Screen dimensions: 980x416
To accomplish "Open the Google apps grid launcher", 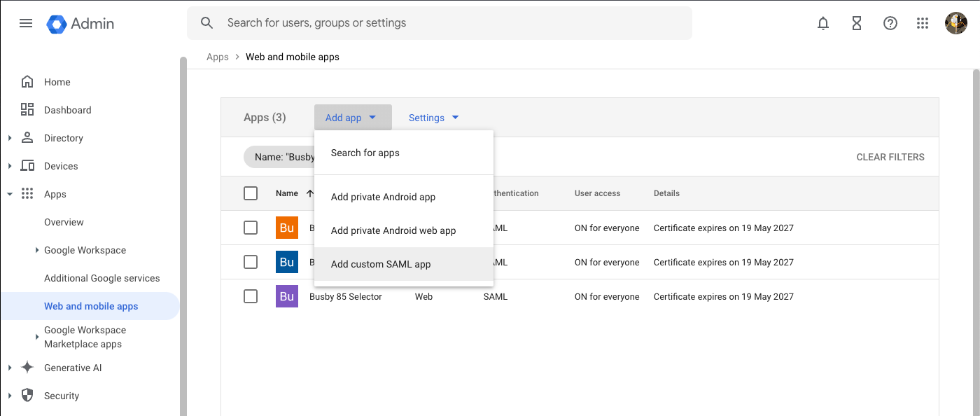I will 923,23.
